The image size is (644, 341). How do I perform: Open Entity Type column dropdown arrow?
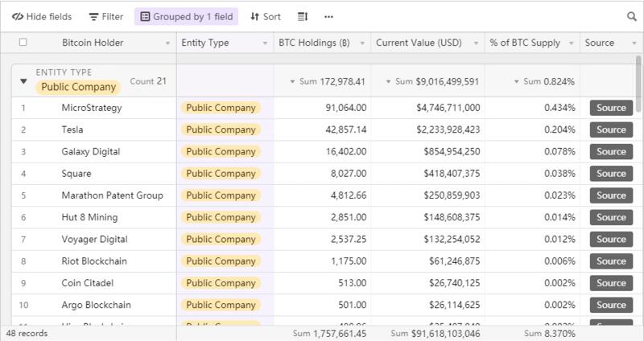coord(265,43)
